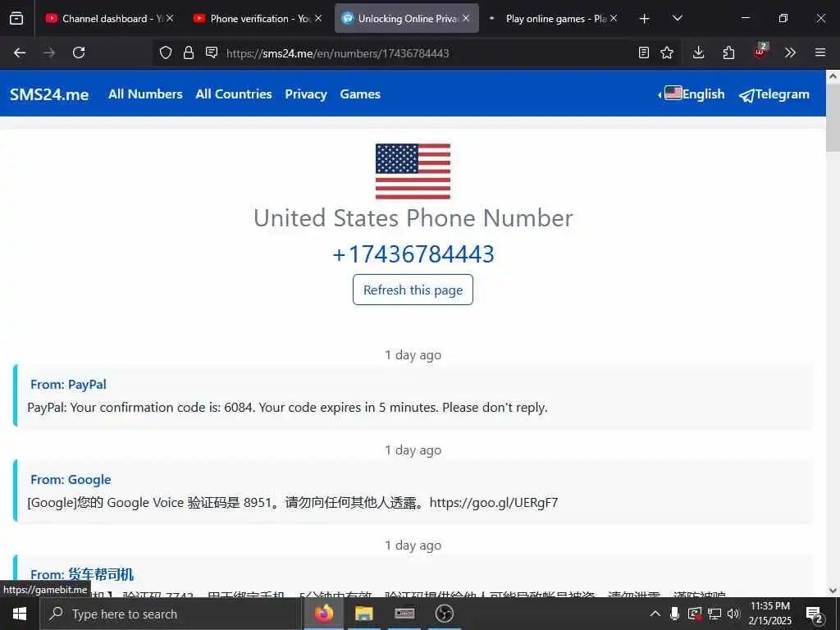Viewport: 840px width, 630px height.
Task: Select the Unlocking Online Privacy tab
Action: point(407,19)
